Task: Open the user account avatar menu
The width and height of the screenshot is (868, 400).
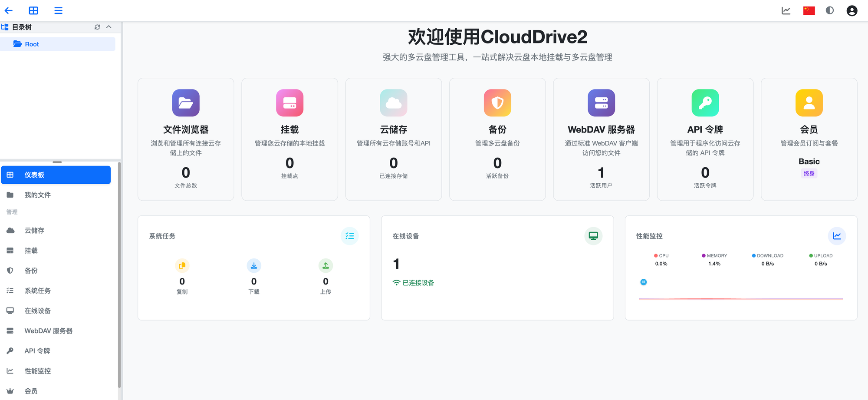Action: [852, 10]
